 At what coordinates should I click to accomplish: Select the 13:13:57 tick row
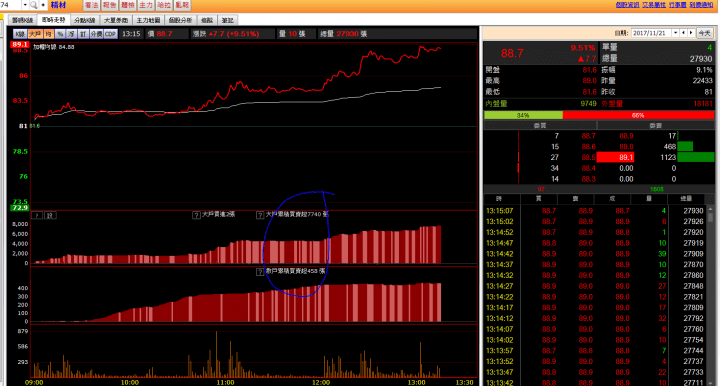point(595,351)
